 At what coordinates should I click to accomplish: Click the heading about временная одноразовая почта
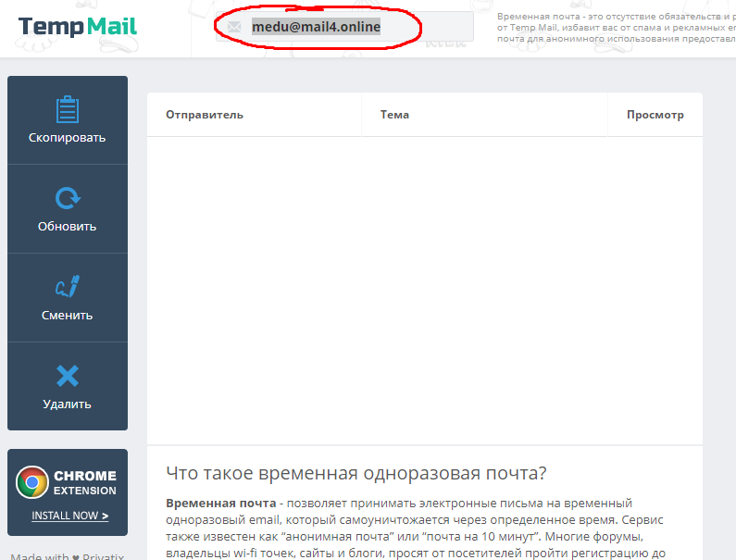coord(356,473)
